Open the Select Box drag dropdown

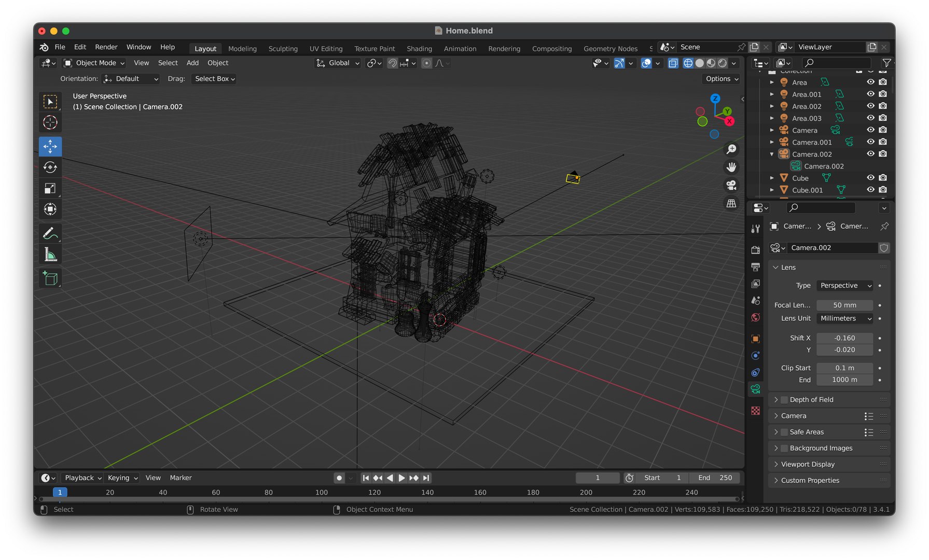(x=215, y=79)
